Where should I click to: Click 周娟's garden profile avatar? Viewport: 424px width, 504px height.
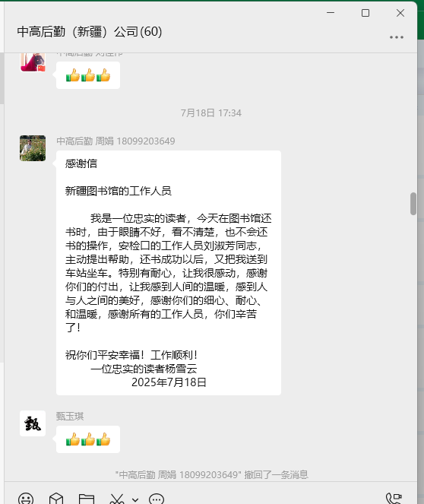pyautogui.click(x=33, y=148)
